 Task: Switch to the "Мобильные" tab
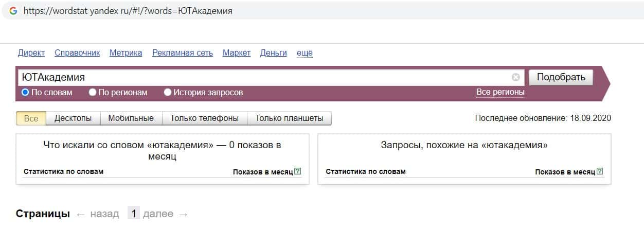pyautogui.click(x=131, y=118)
